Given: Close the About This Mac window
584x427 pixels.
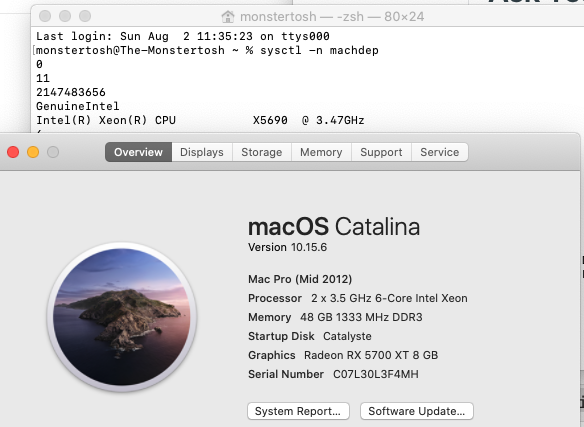Looking at the screenshot, I should 13,152.
